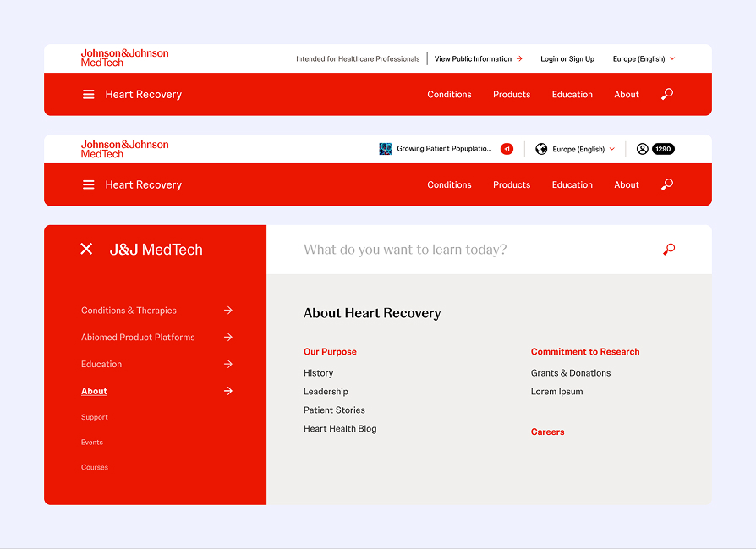Close the J&J MedTech menu with the X
Image resolution: width=756 pixels, height=550 pixels.
[86, 249]
